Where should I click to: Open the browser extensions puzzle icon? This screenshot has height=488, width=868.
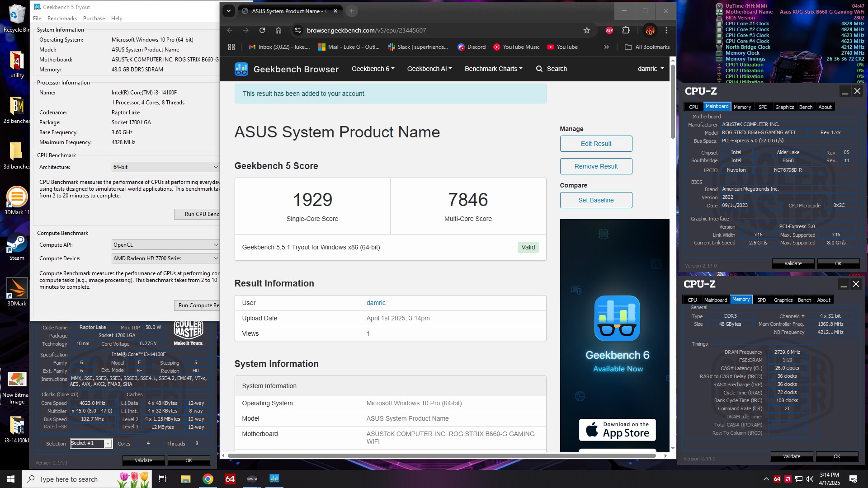coord(626,30)
